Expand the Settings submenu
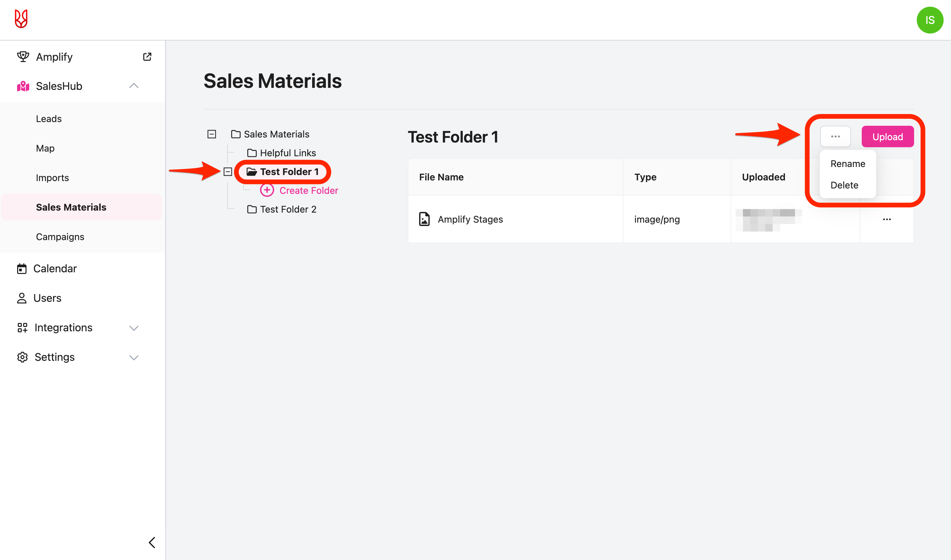The image size is (951, 560). 134,357
